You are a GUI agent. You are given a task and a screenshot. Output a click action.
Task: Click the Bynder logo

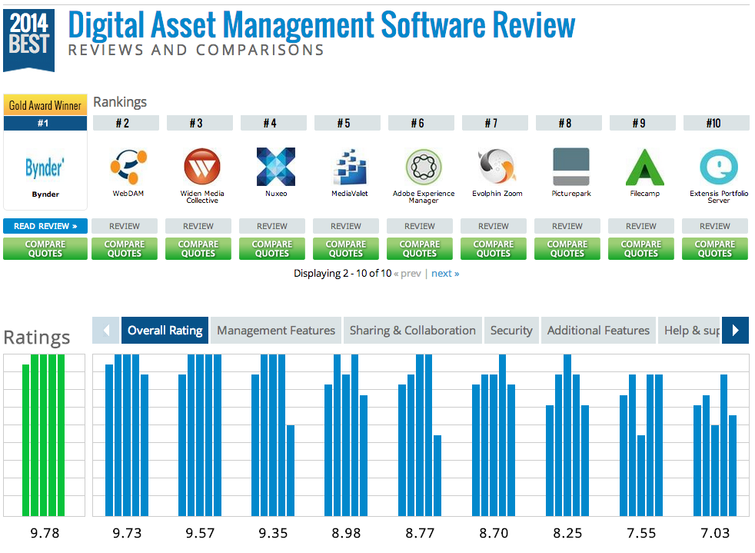45,168
